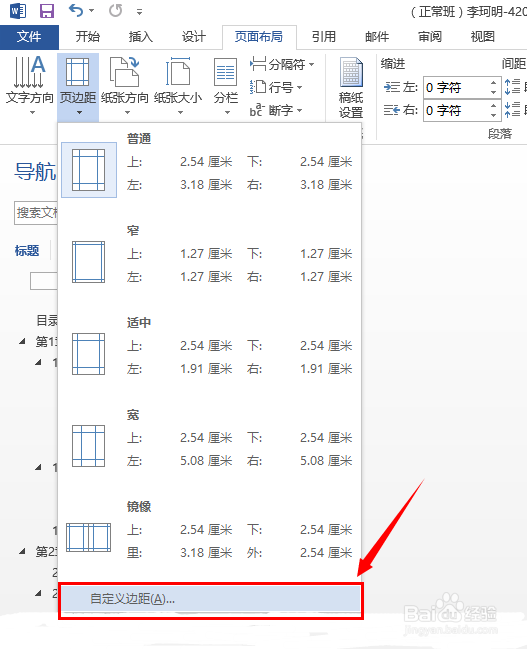Click the spacing-before icon under 间距
Image resolution: width=527 pixels, height=649 pixels.
(513, 87)
